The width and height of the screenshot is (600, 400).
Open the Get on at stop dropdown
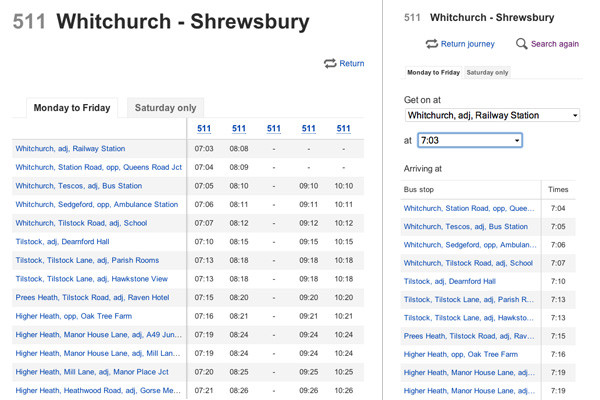pyautogui.click(x=491, y=116)
